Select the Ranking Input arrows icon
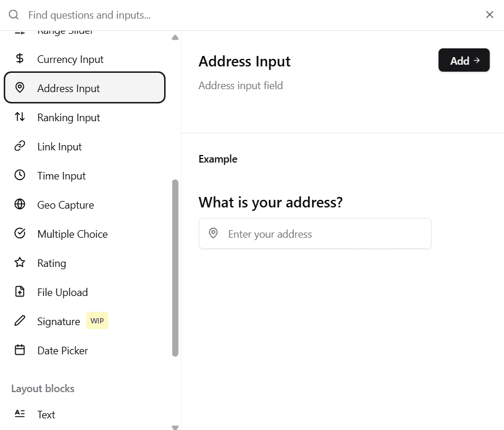Image resolution: width=504 pixels, height=430 pixels. [x=20, y=117]
